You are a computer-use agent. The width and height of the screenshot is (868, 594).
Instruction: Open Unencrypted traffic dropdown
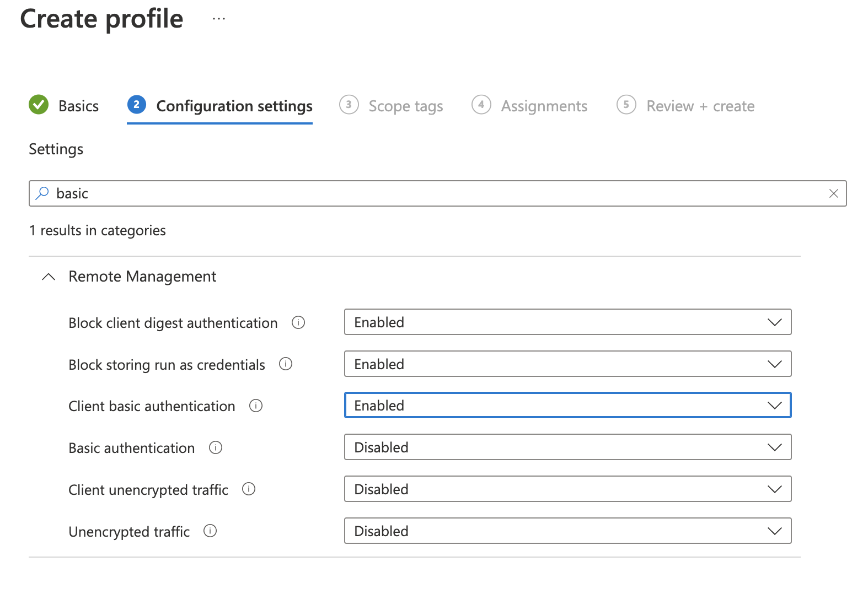point(567,531)
